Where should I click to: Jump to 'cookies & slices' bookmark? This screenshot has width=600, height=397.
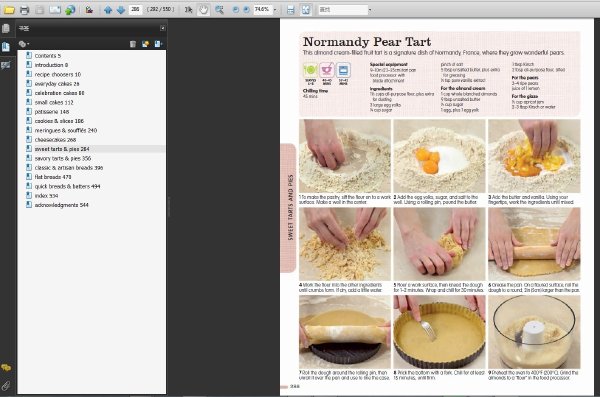[59, 121]
